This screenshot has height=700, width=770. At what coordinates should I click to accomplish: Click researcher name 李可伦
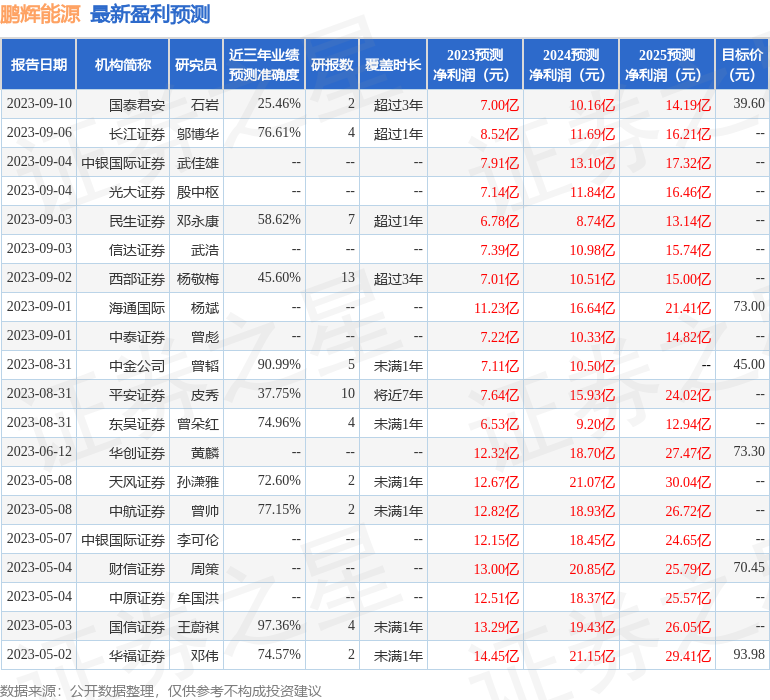(198, 539)
